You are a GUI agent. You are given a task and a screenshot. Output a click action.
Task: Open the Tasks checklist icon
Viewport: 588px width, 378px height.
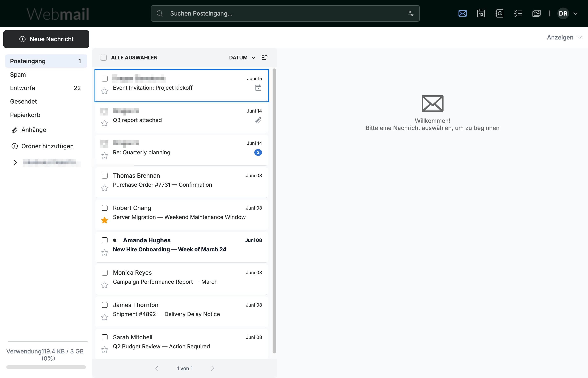[x=518, y=13]
